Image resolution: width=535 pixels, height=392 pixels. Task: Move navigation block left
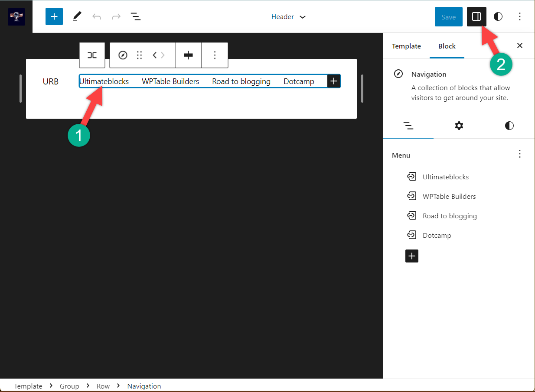[155, 55]
